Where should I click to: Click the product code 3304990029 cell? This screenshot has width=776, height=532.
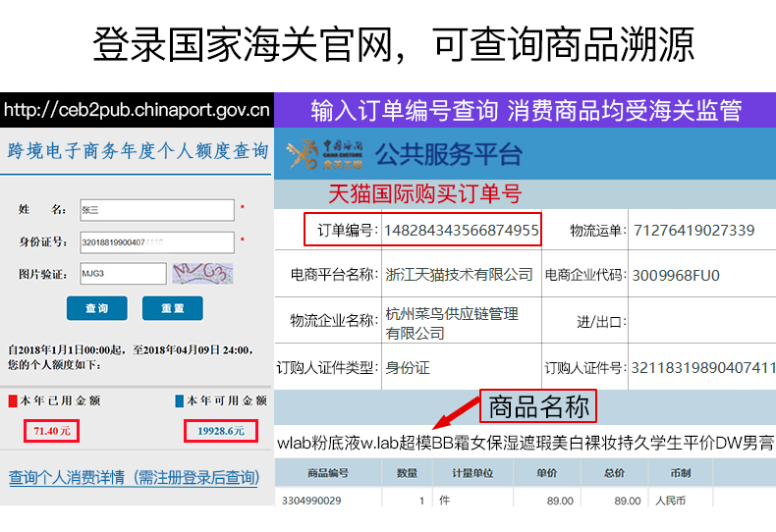tap(328, 500)
